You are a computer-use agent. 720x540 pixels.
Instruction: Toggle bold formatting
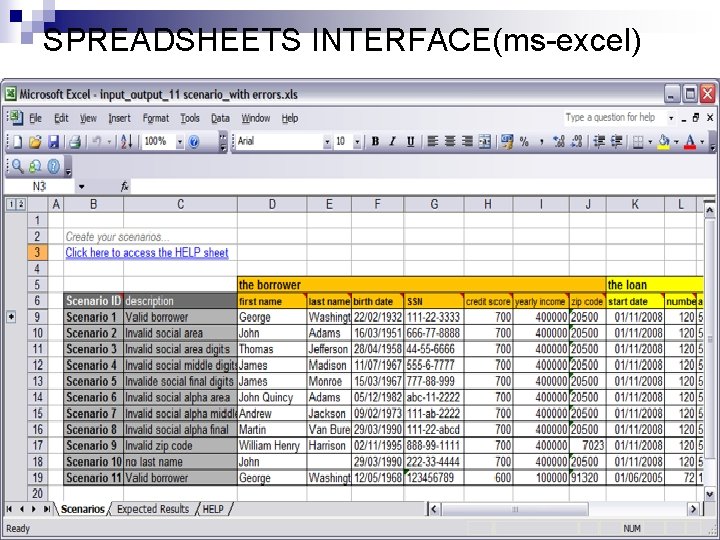pyautogui.click(x=375, y=141)
